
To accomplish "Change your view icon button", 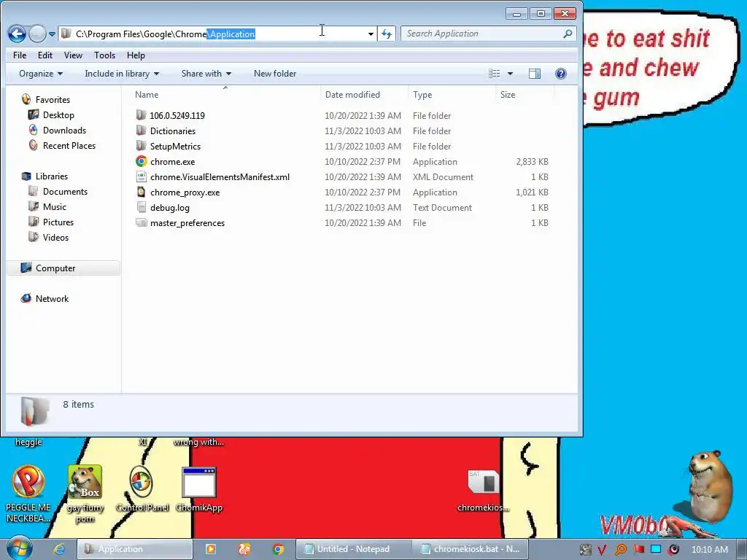I will click(x=494, y=74).
